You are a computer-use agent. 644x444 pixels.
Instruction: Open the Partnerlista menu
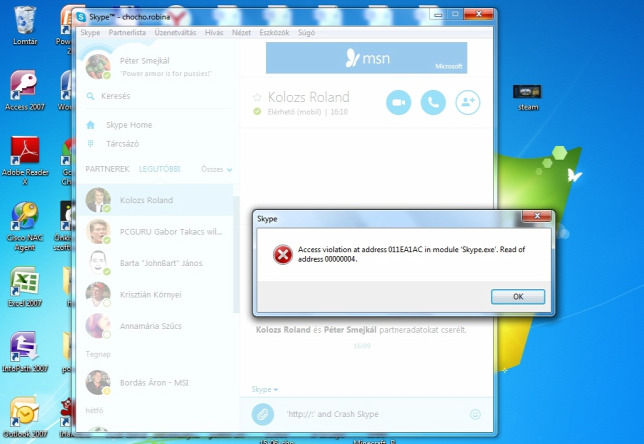click(x=127, y=32)
